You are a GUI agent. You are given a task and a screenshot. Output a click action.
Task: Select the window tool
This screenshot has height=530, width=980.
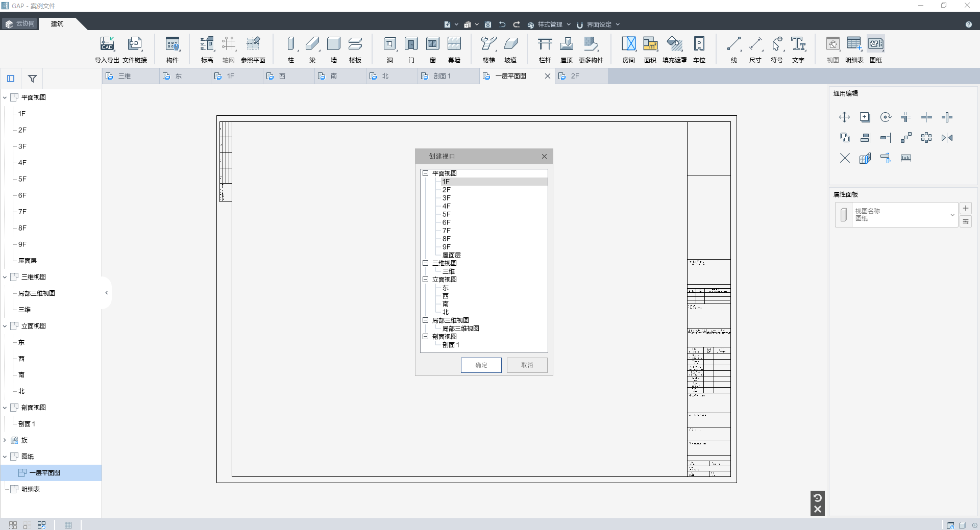tap(433, 49)
